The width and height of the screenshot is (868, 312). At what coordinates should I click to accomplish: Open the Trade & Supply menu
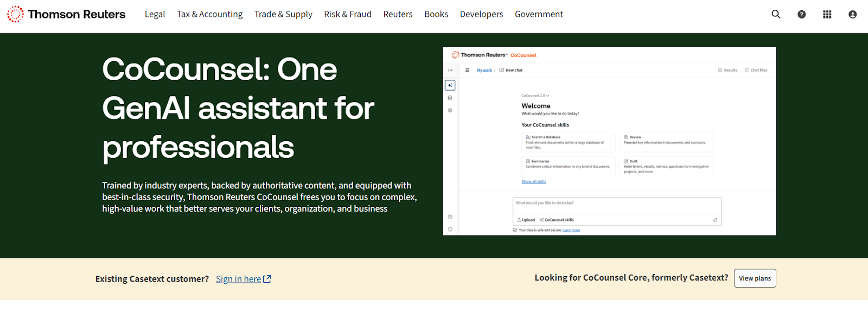(x=283, y=14)
